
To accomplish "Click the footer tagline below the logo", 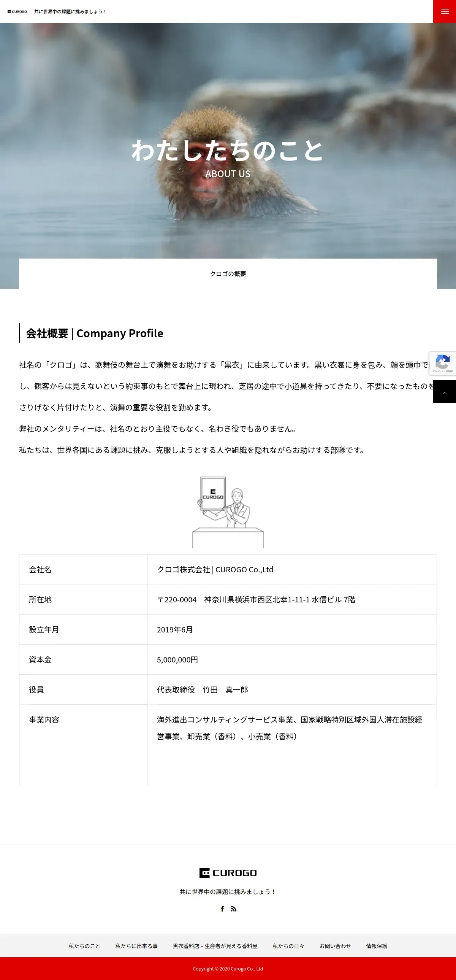I will (228, 892).
